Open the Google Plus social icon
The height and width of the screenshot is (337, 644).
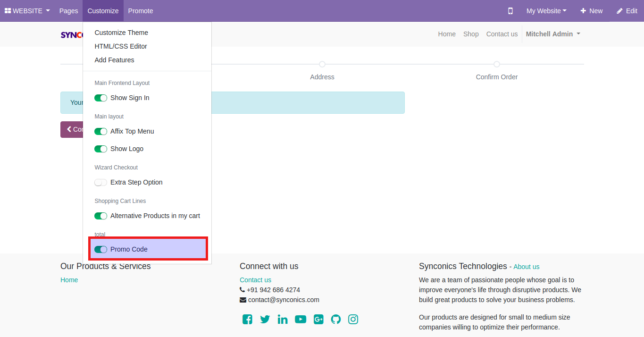click(318, 320)
